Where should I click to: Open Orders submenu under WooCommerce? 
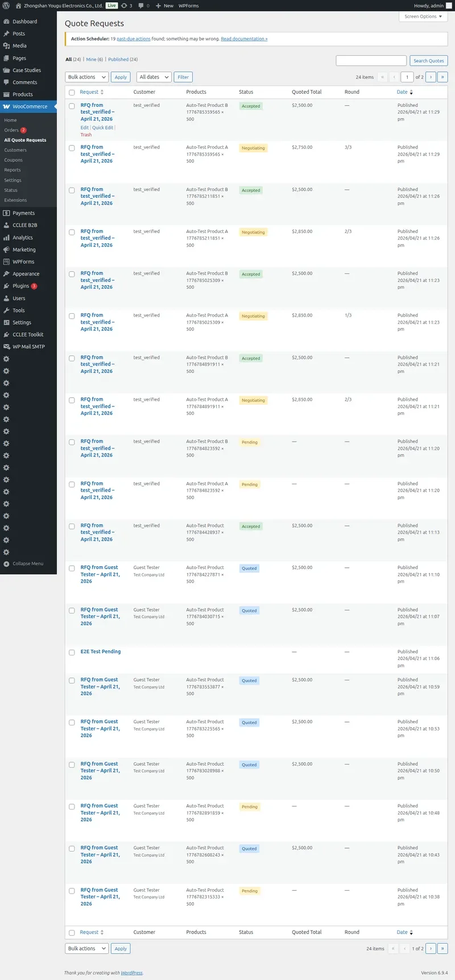click(11, 130)
